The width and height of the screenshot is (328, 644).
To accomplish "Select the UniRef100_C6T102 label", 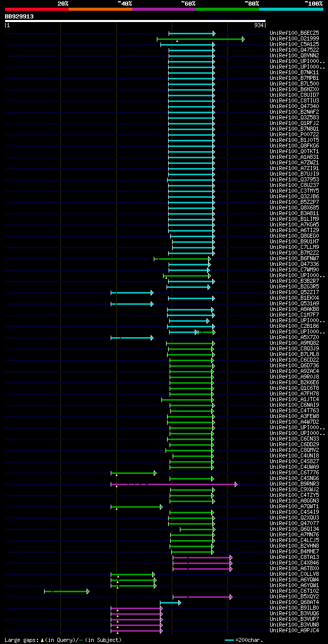I will [x=295, y=591].
